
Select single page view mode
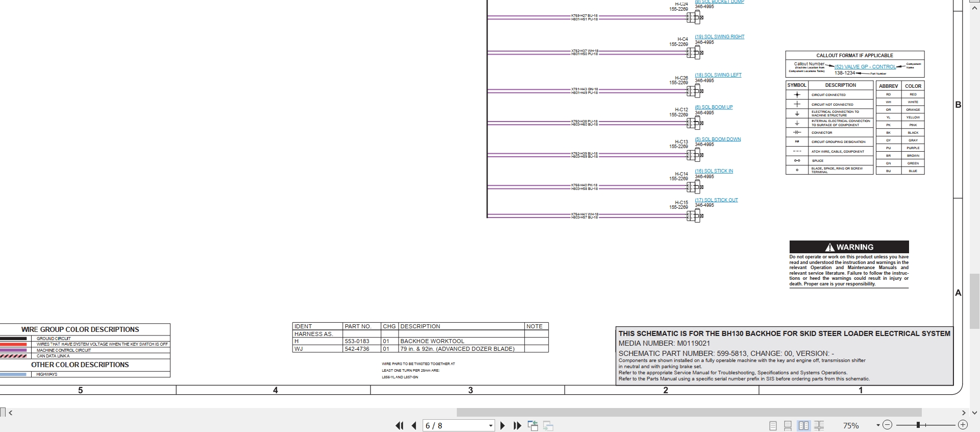[x=773, y=425]
